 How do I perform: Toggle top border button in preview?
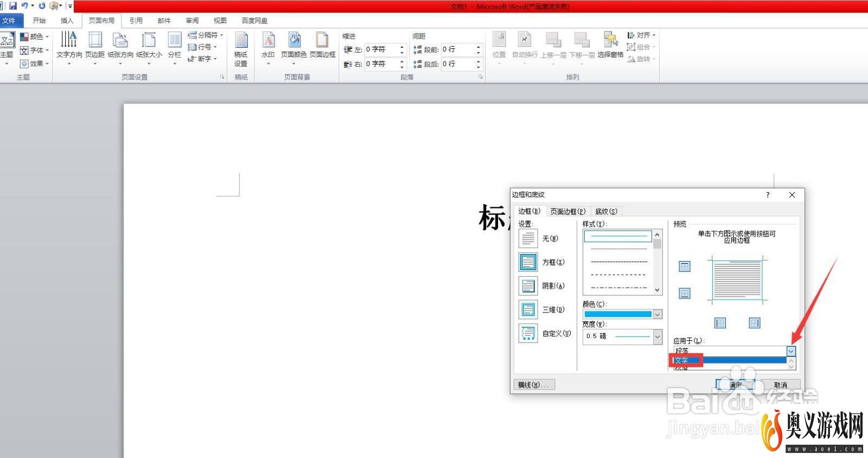(x=685, y=266)
